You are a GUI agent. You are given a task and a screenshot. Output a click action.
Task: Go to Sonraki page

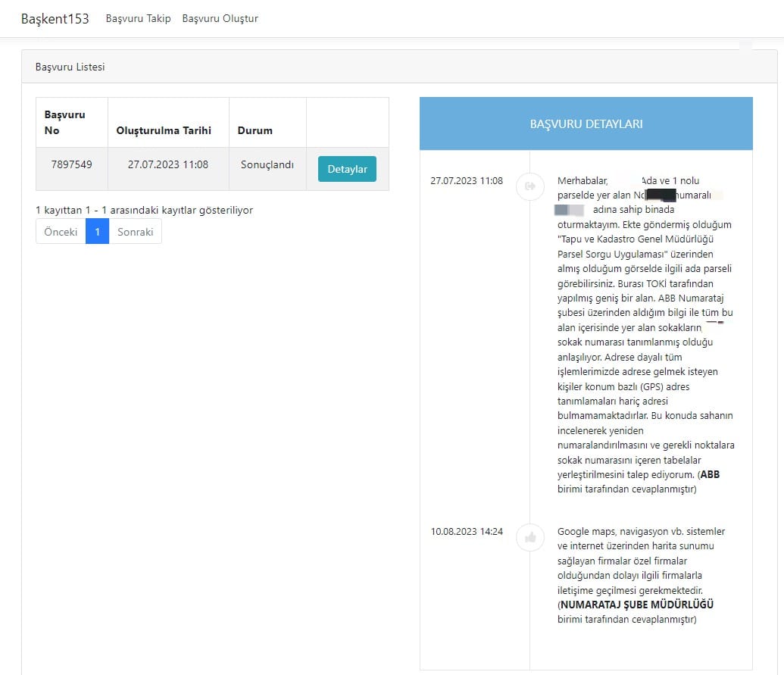tap(135, 232)
